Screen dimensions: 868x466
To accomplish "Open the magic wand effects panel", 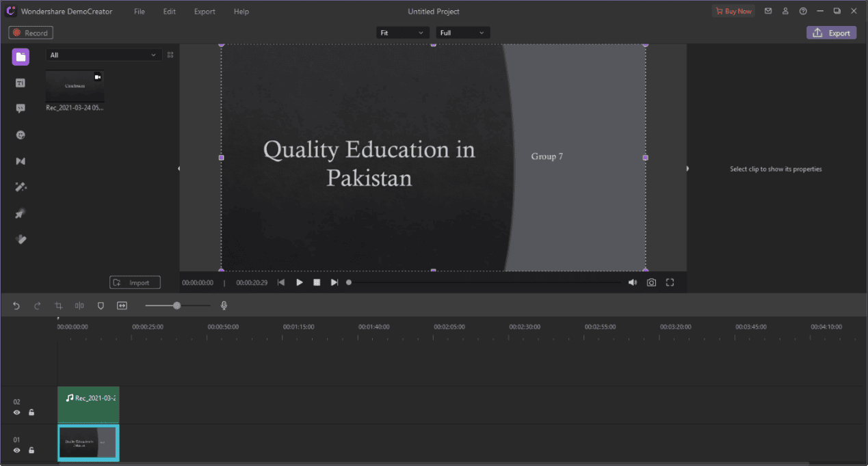I will (x=21, y=187).
